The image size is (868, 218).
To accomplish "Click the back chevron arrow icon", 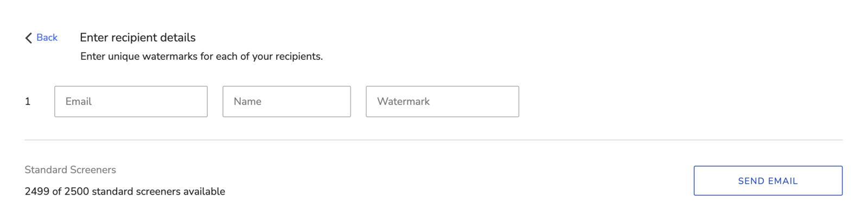I will pos(29,38).
